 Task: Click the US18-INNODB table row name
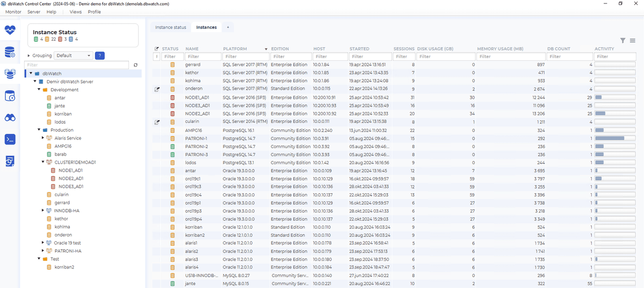coord(202,275)
